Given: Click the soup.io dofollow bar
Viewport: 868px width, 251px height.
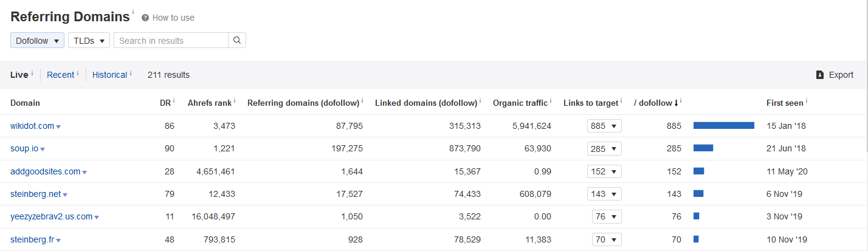Looking at the screenshot, I should (x=703, y=148).
